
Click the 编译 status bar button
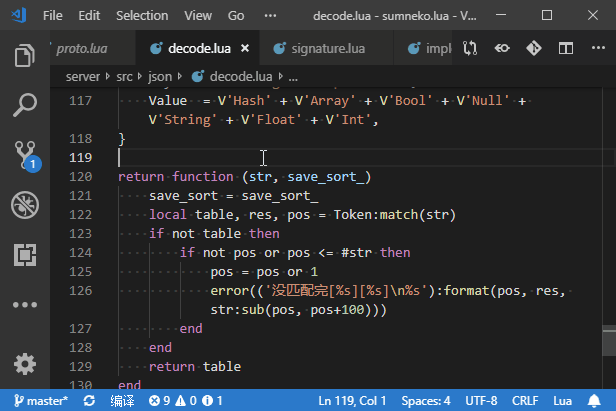point(122,401)
